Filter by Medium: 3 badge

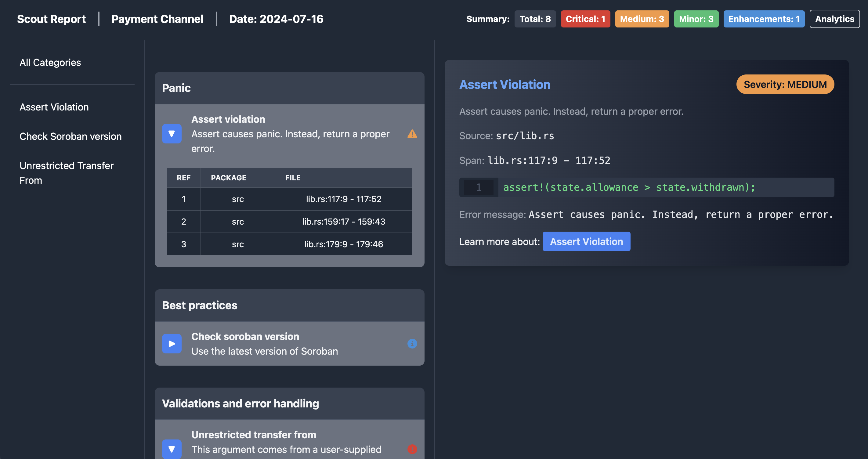click(642, 19)
